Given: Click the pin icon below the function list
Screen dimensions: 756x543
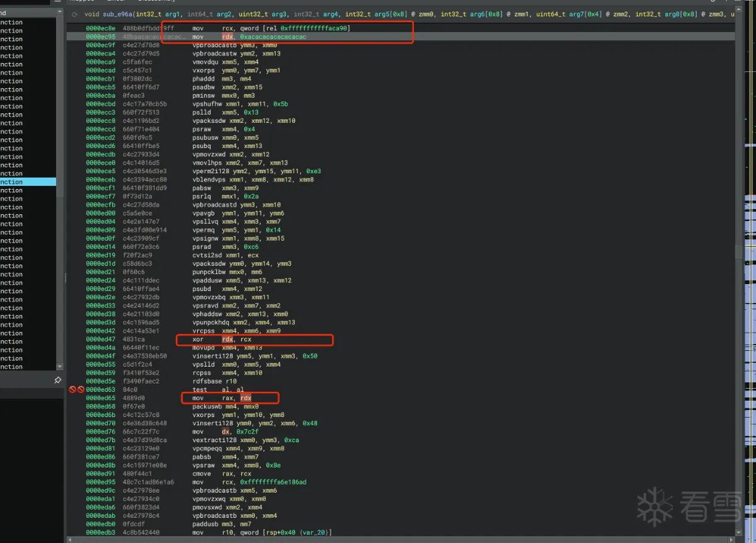Looking at the screenshot, I should (x=57, y=380).
